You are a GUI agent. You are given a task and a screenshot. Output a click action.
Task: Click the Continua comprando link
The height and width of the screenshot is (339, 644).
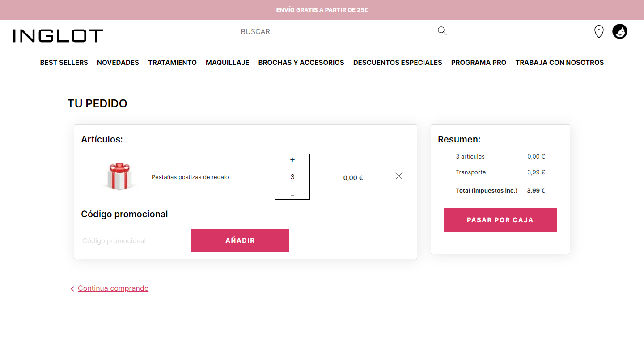click(113, 288)
